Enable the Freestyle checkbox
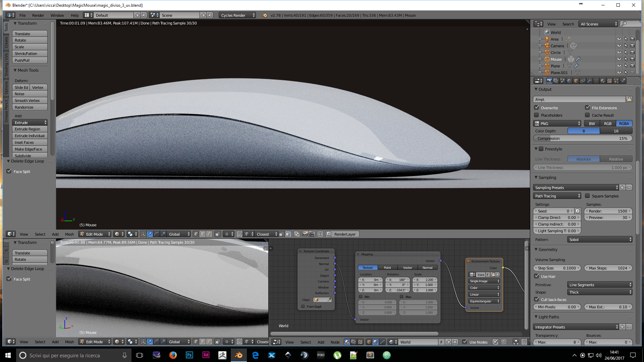 541,149
